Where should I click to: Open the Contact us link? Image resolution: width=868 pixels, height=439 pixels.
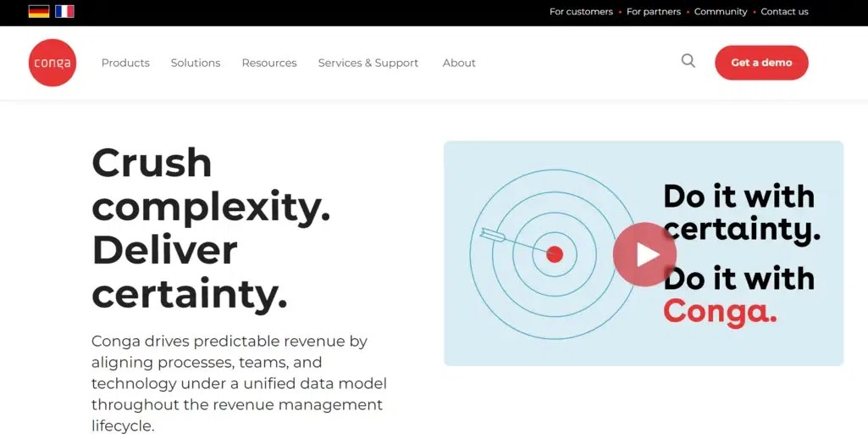(x=784, y=12)
